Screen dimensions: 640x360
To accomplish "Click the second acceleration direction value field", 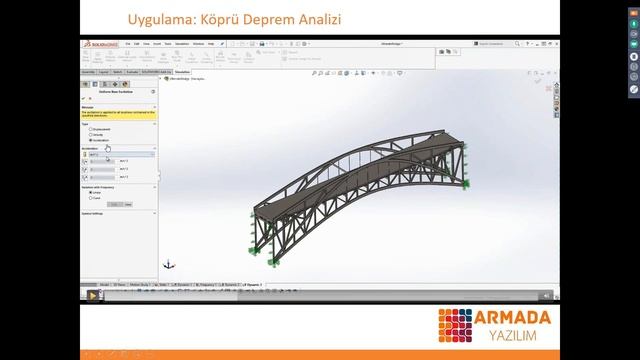I will 102,169.
